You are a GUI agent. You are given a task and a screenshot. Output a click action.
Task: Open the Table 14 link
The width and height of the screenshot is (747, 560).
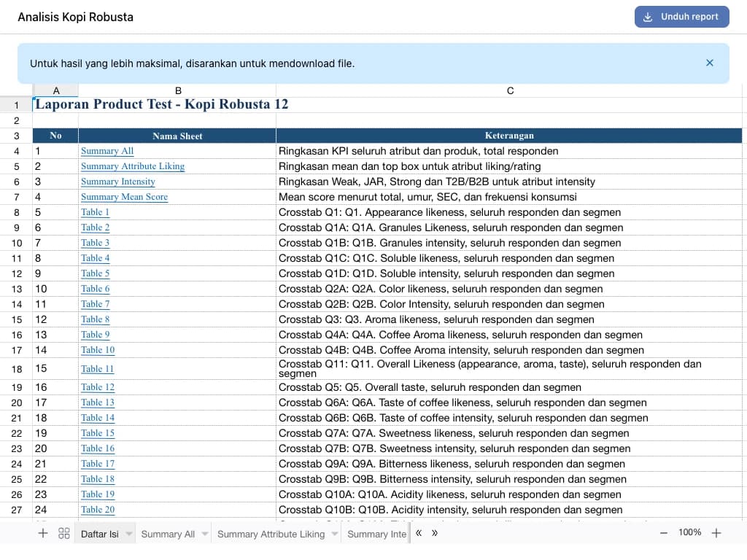[x=98, y=418]
